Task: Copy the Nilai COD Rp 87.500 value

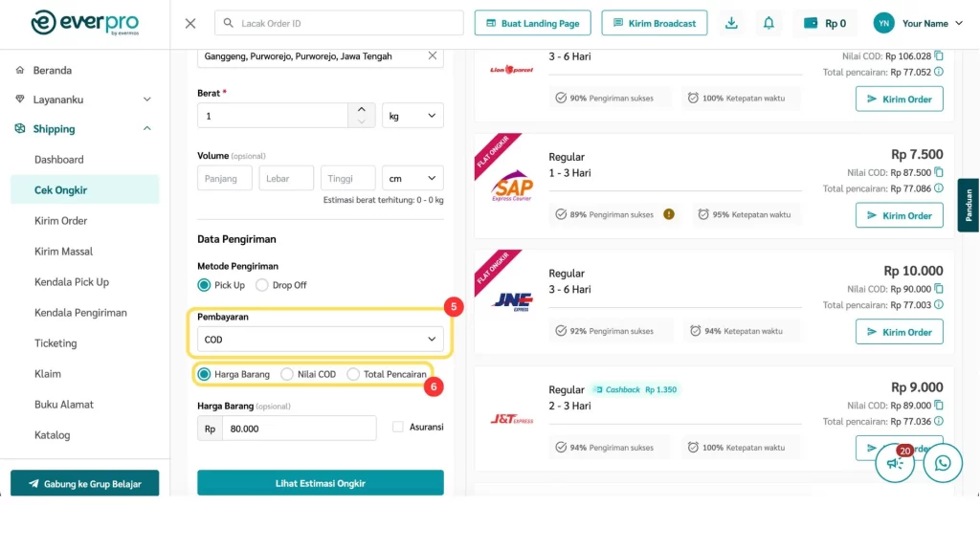Action: pyautogui.click(x=938, y=172)
